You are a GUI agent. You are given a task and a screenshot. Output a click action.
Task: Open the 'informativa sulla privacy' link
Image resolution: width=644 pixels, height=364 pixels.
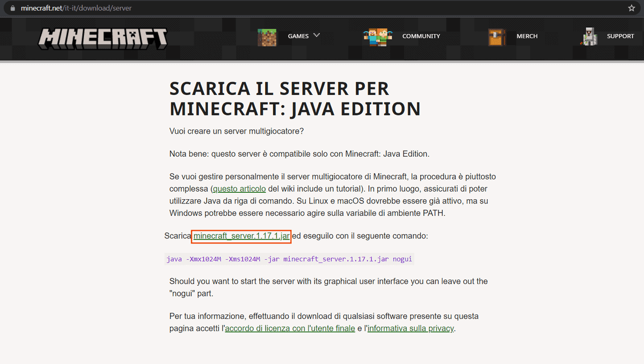tap(410, 328)
